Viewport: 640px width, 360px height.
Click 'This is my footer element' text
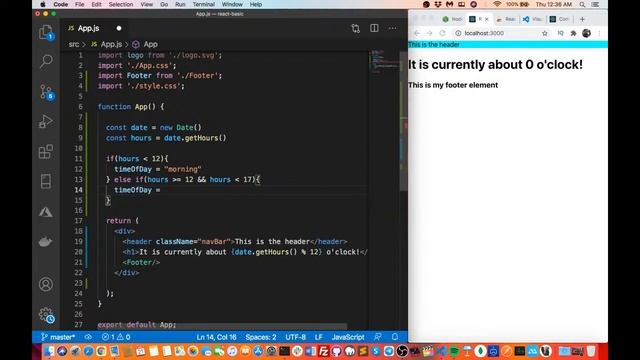click(453, 85)
